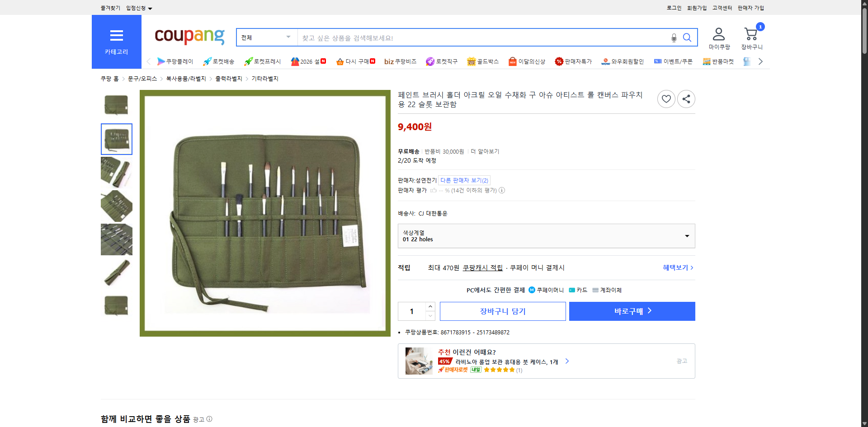
Task: Click the voice search microphone icon
Action: (x=674, y=38)
